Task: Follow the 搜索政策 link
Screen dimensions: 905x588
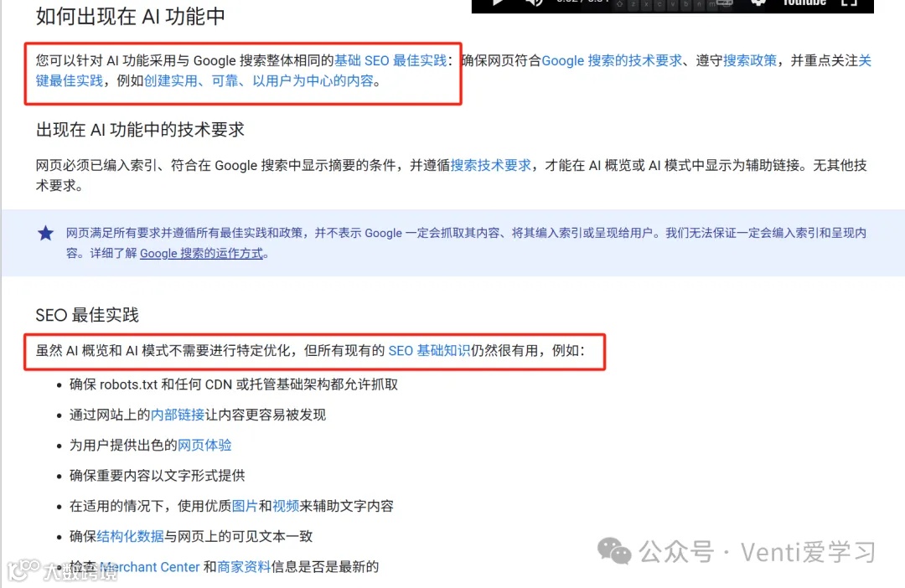Action: coord(750,60)
